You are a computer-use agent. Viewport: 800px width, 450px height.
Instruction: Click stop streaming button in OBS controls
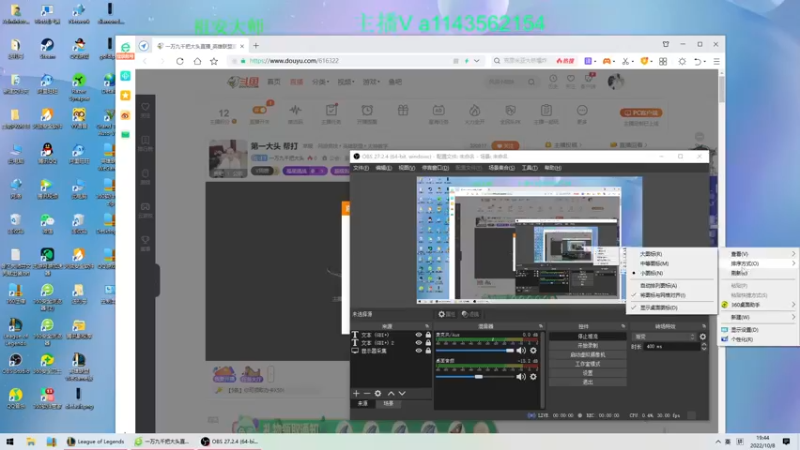(588, 337)
